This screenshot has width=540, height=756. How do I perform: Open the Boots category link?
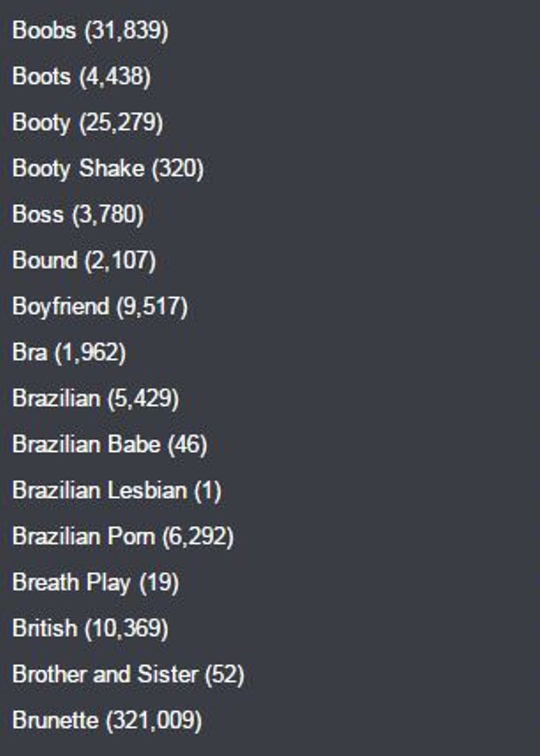pos(82,76)
